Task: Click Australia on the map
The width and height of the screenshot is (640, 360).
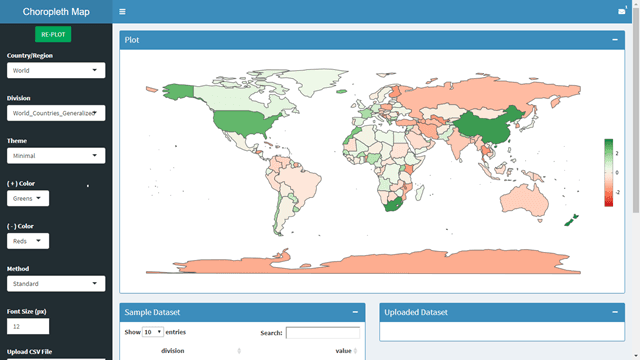Action: point(524,200)
